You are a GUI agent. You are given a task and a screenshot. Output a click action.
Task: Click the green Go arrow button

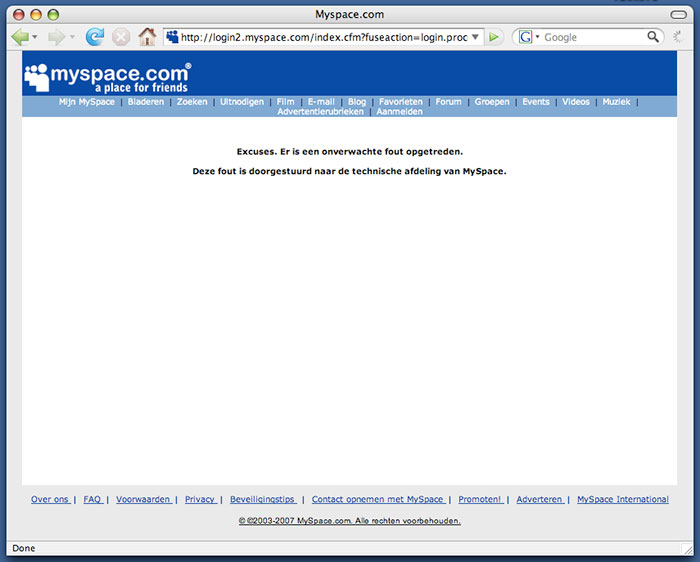[495, 37]
